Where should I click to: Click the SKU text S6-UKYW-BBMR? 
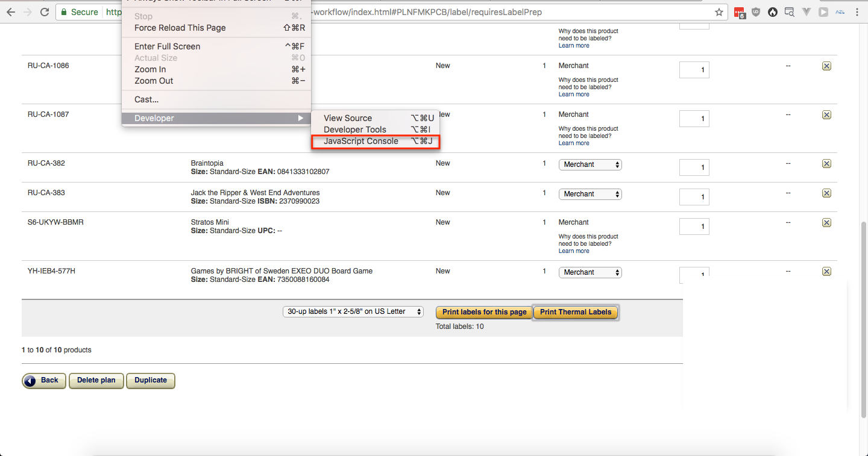55,222
